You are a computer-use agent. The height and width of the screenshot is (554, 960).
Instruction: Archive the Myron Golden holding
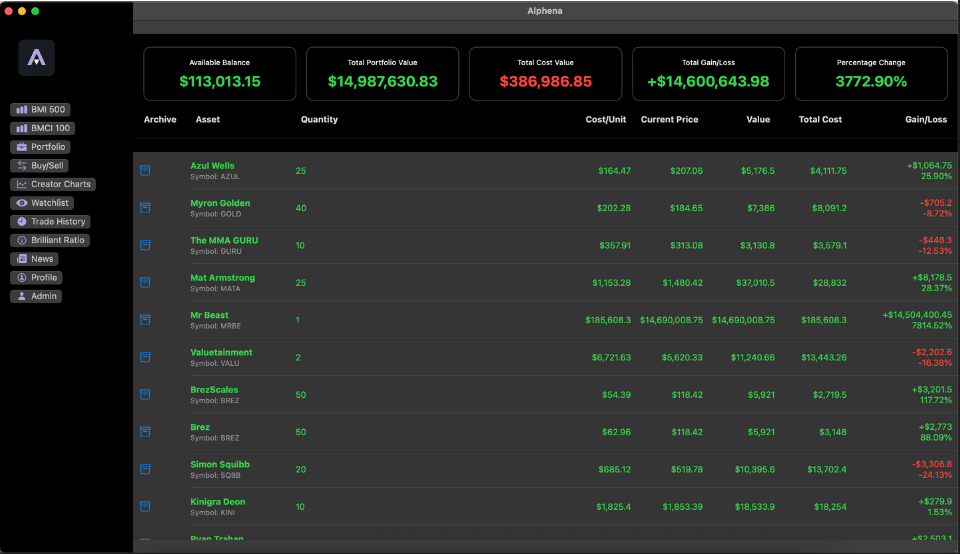(x=145, y=208)
